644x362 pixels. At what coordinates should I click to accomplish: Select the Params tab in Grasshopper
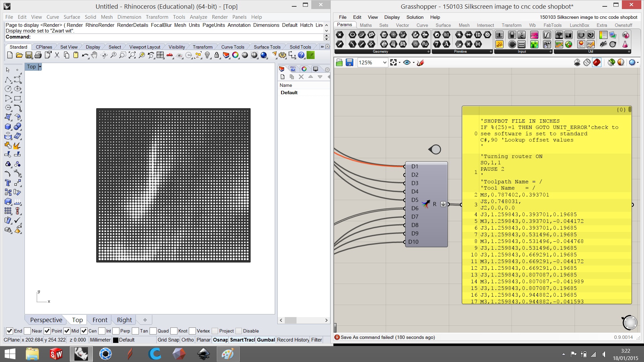tap(344, 25)
